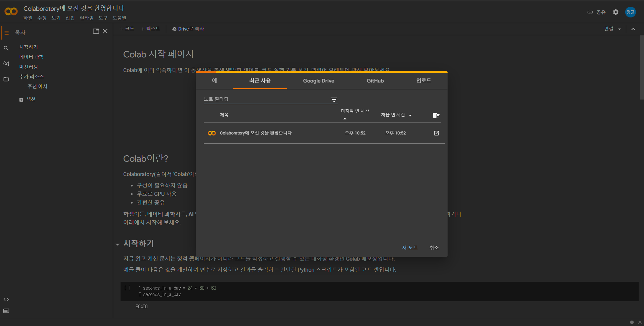644x326 pixels.
Task: Open the 런타임 menu
Action: (x=87, y=18)
